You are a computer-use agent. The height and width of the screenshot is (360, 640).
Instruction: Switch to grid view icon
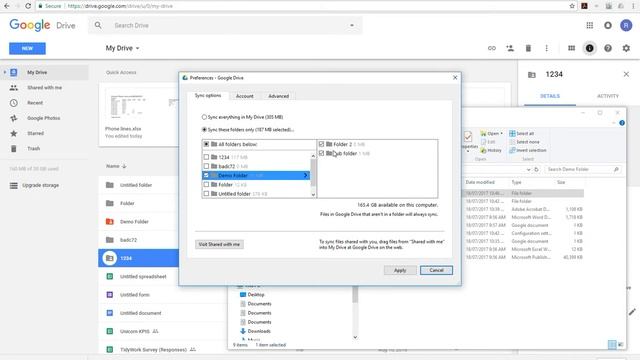(x=571, y=48)
